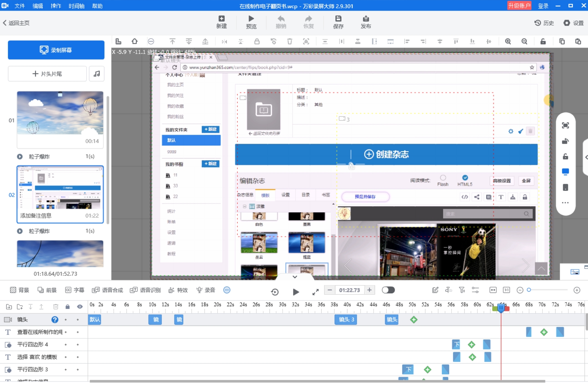Screen dimensions: 588x386
Task: Click the 录制屏幕 button
Action: 56,50
